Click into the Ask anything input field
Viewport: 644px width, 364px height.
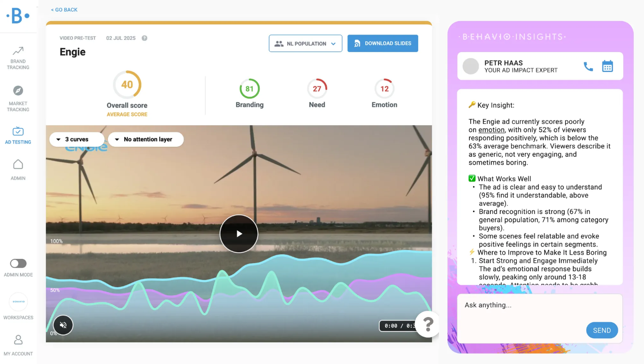click(540, 318)
